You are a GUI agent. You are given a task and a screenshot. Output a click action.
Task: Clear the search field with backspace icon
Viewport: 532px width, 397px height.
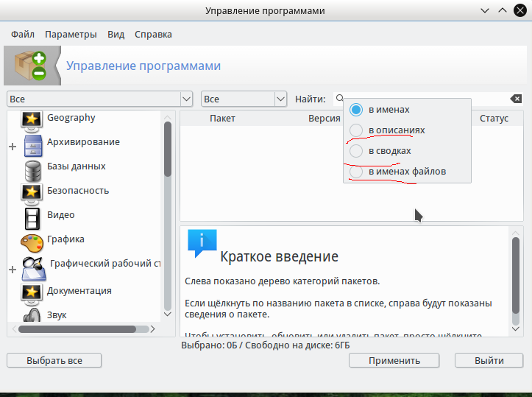(516, 99)
